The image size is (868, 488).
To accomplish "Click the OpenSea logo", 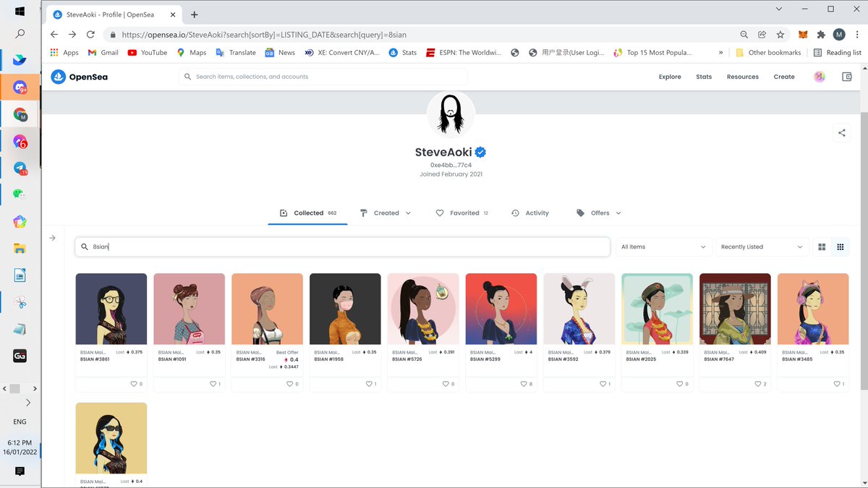I will tap(80, 77).
